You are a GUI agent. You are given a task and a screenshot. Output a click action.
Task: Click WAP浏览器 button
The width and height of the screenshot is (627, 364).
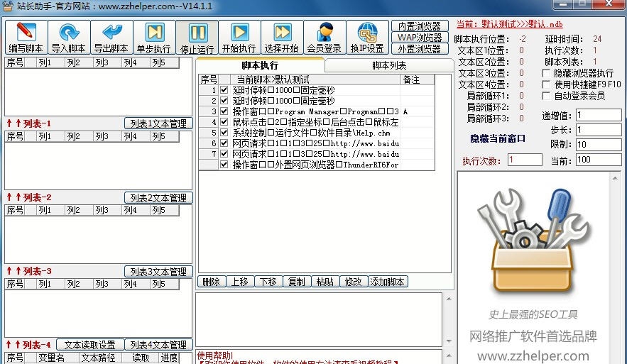pyautogui.click(x=420, y=38)
